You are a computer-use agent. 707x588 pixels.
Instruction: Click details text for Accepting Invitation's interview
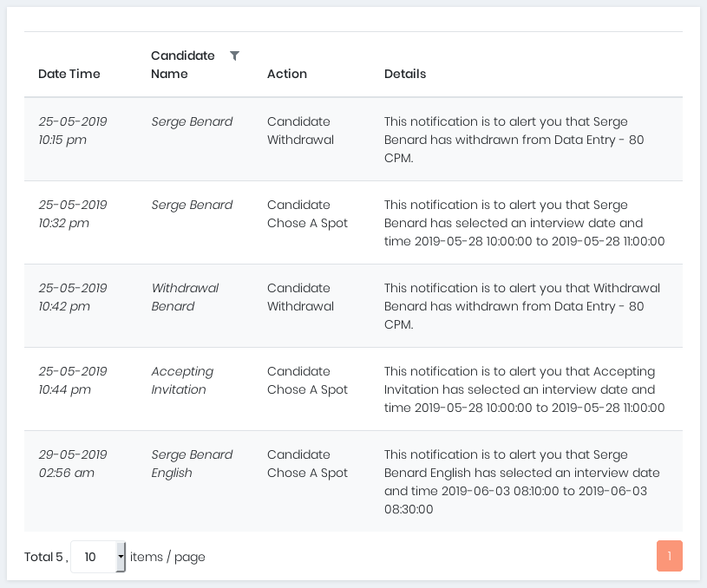[524, 389]
